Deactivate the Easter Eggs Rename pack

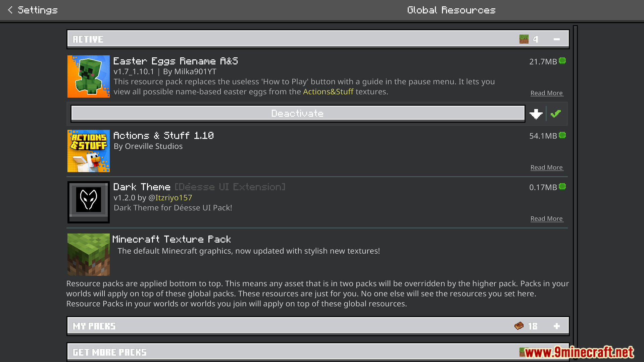point(298,113)
